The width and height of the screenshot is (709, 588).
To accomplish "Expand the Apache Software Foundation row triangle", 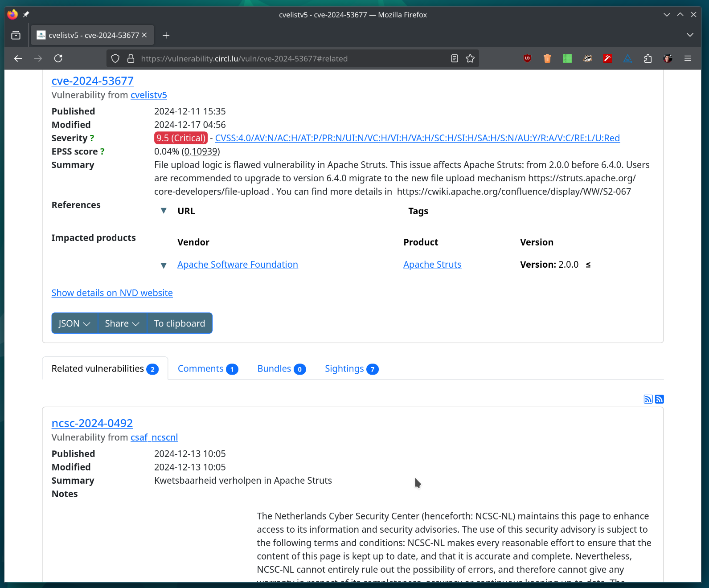I will point(164,265).
